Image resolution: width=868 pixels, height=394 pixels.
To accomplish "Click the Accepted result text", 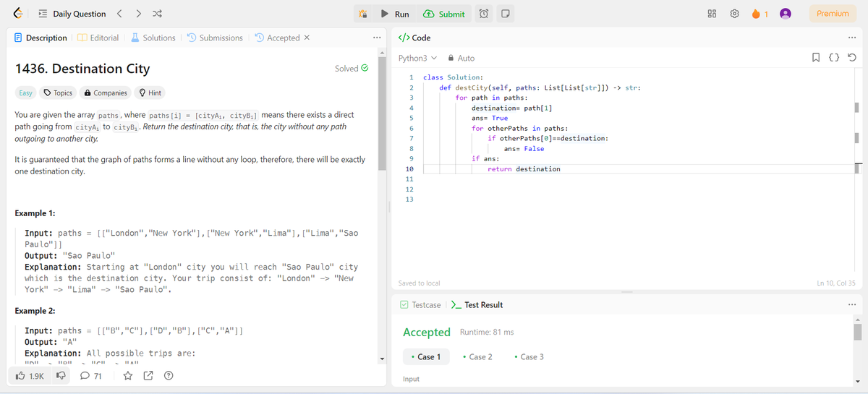I will click(x=427, y=332).
